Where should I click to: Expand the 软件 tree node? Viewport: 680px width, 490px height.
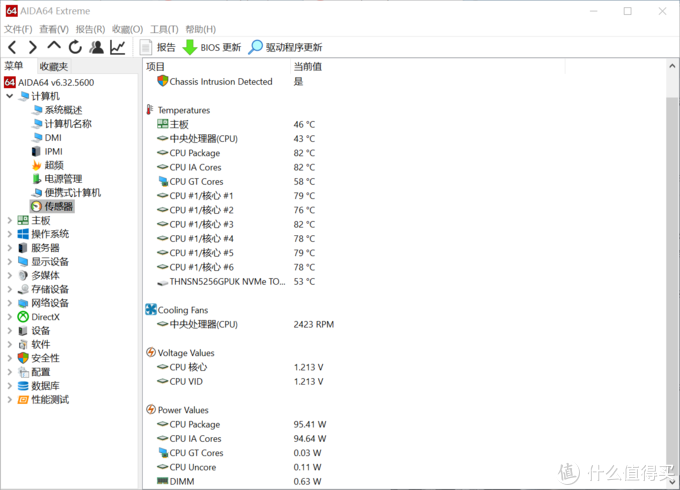[10, 344]
